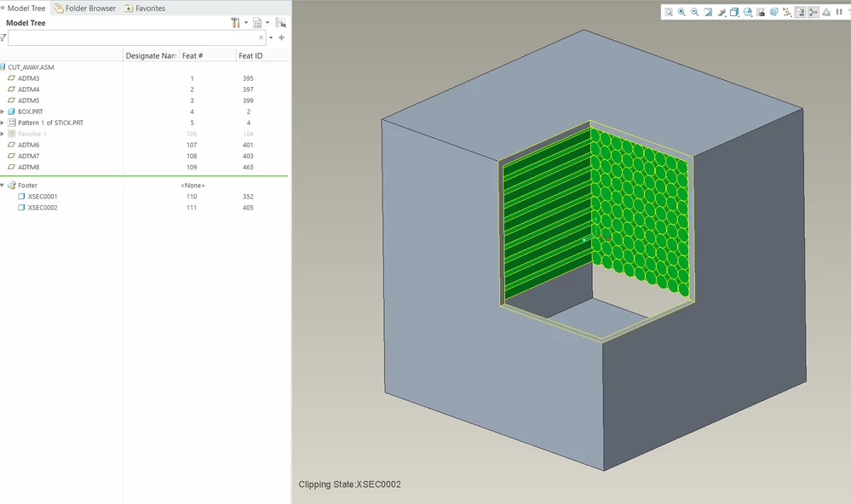
Task: Click the Designate Name column header
Action: pyautogui.click(x=151, y=55)
